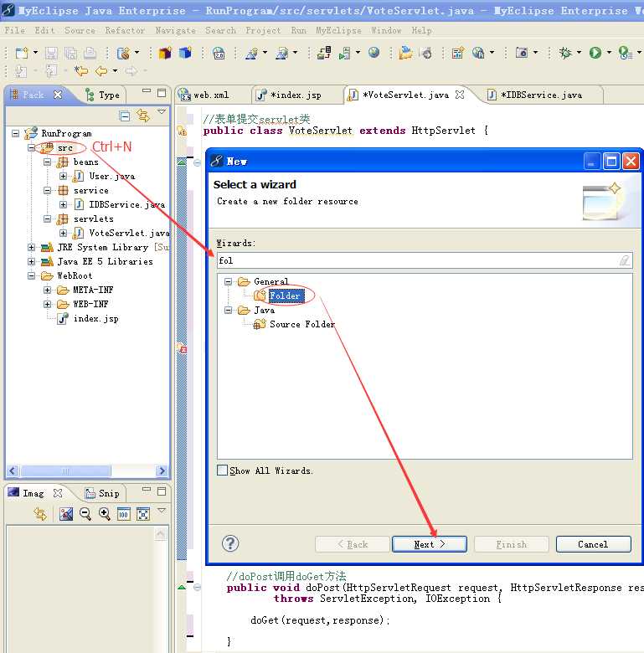Open the File menu
Image resolution: width=644 pixels, height=653 pixels.
[x=14, y=30]
